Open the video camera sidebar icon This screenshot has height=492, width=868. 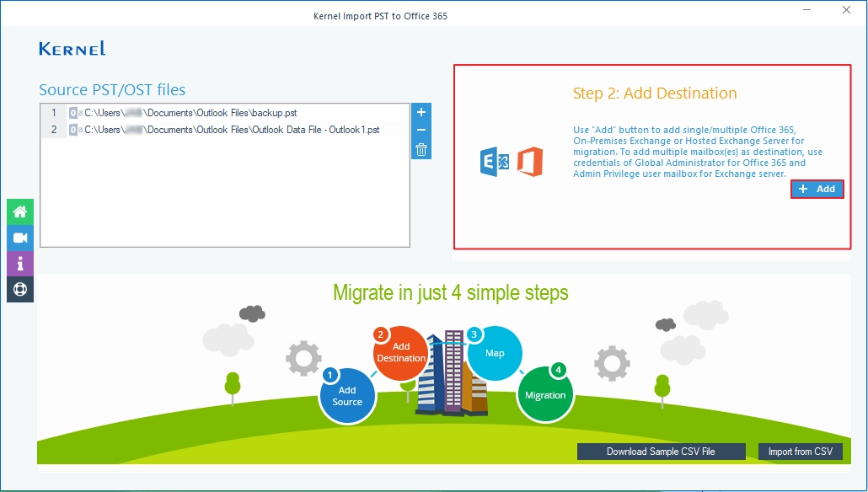click(x=20, y=238)
